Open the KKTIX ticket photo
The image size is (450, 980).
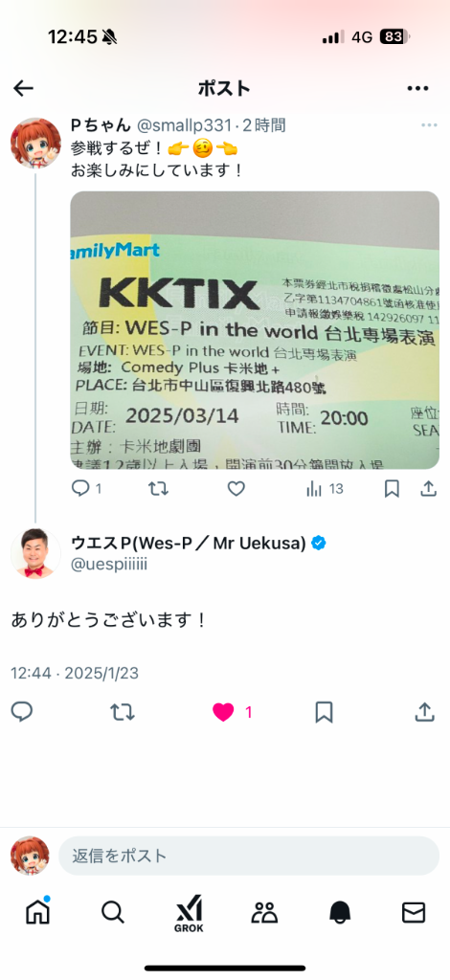255,330
